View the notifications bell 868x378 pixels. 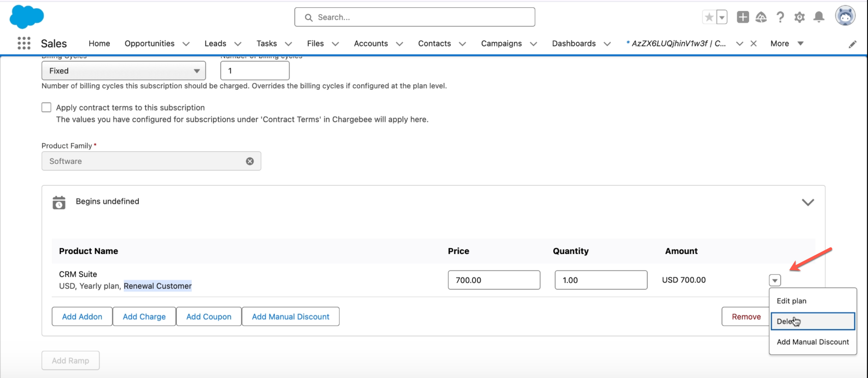point(819,17)
